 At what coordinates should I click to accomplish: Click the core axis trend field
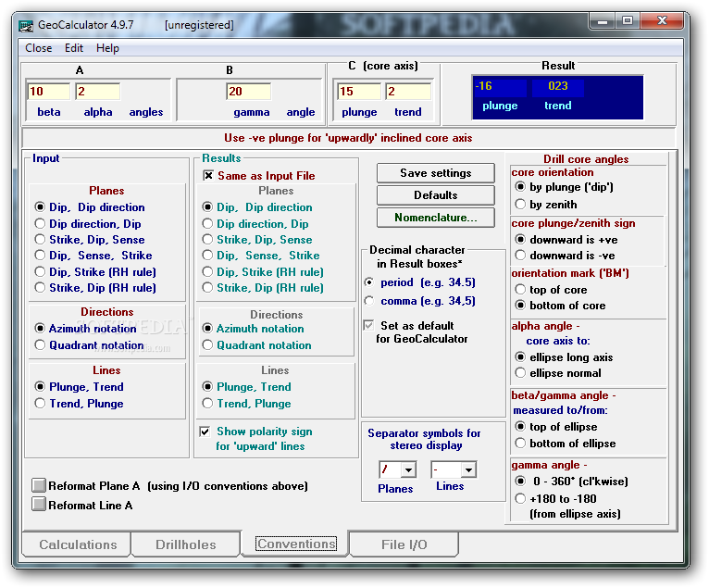point(408,92)
